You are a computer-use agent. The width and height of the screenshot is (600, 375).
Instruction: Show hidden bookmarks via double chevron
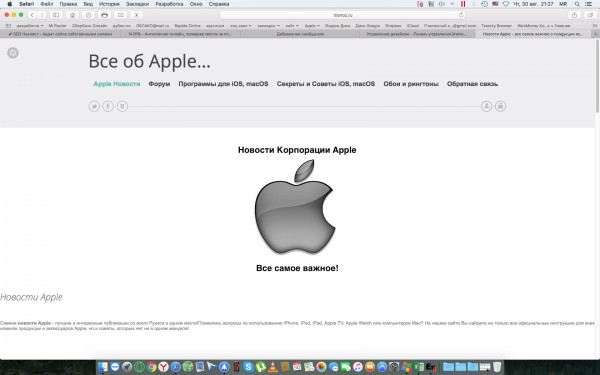(x=595, y=26)
